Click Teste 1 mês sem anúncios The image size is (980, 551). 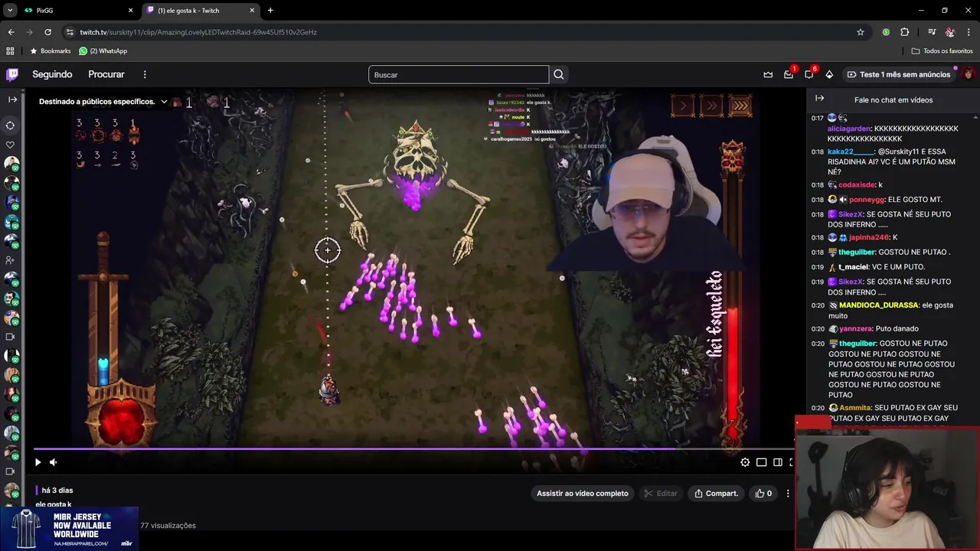[x=899, y=74]
